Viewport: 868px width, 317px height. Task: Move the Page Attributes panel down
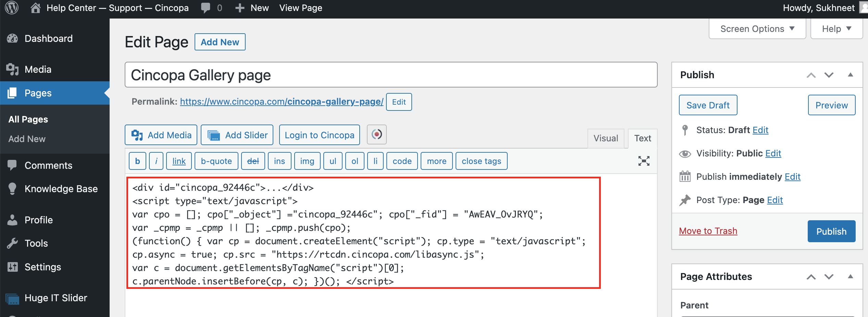tap(829, 277)
